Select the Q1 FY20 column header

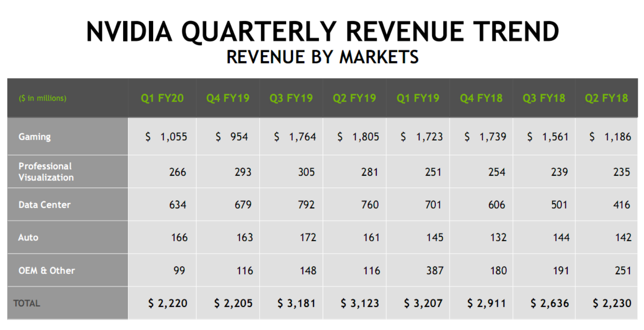click(162, 98)
